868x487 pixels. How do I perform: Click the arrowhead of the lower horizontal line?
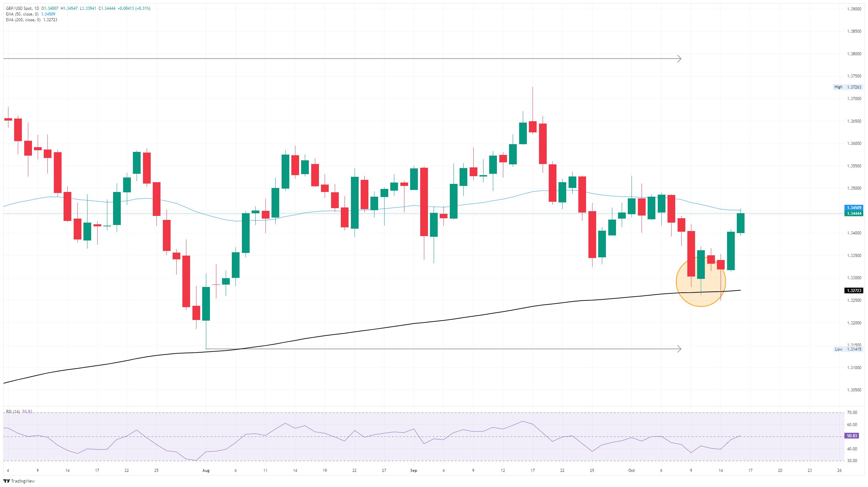pos(679,349)
